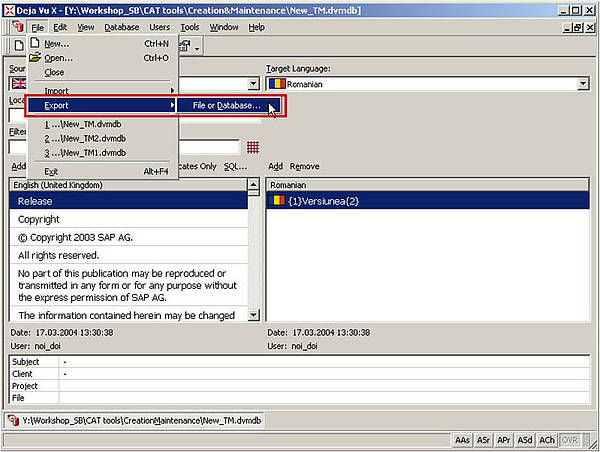Open recent file New_TM2.dvmdb
The width and height of the screenshot is (600, 452).
tap(85, 138)
